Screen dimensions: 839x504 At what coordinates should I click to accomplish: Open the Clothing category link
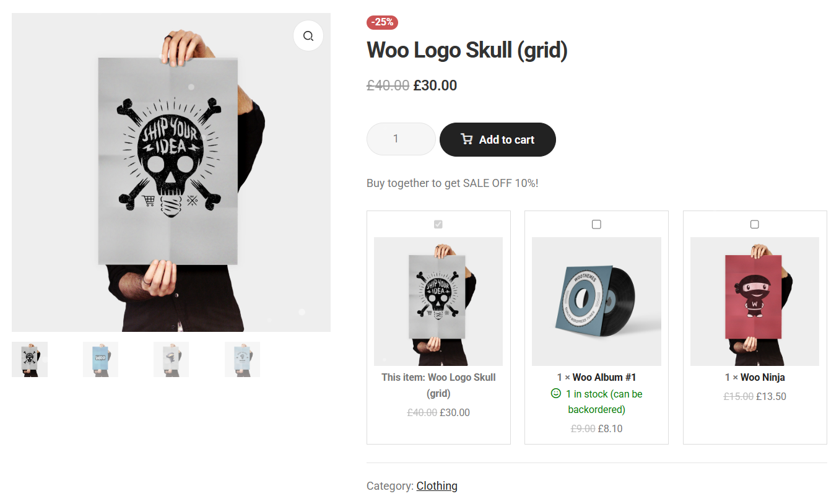[437, 485]
